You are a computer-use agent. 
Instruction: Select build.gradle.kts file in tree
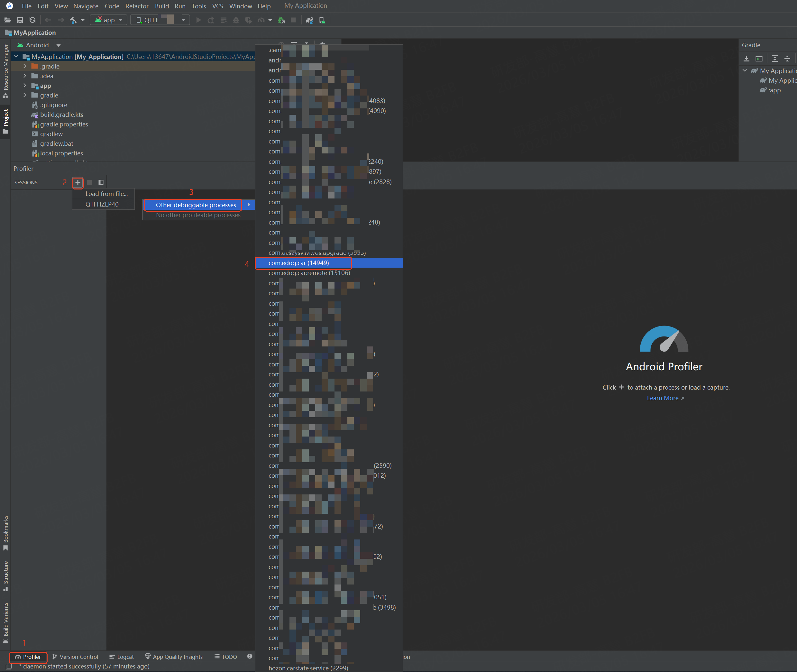pyautogui.click(x=61, y=115)
